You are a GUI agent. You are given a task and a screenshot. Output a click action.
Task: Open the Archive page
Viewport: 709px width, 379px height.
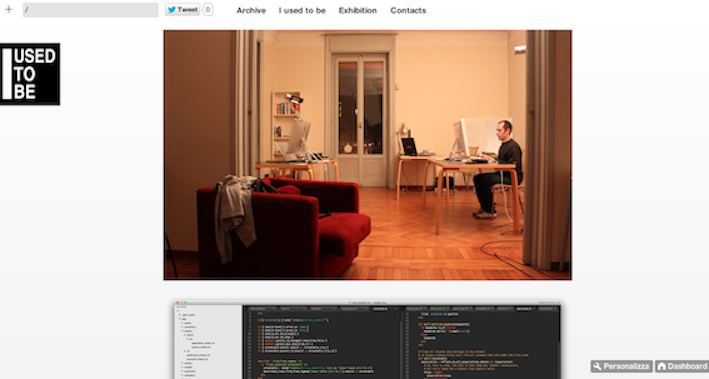(251, 10)
